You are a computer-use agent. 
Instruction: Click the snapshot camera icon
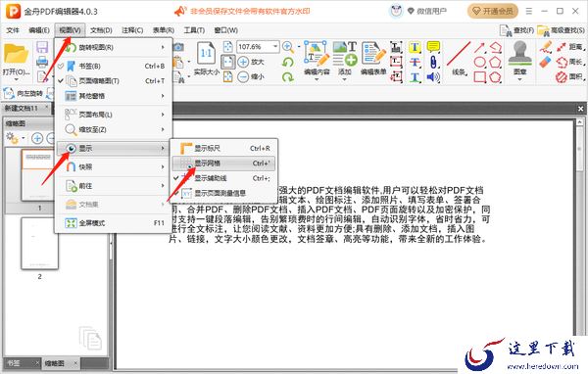(x=178, y=47)
